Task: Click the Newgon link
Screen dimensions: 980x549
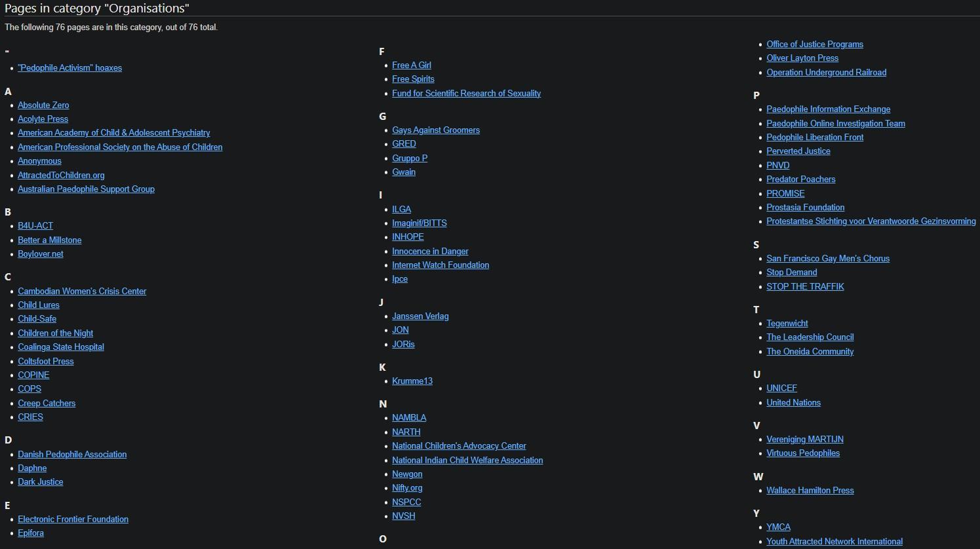Action: tap(407, 474)
